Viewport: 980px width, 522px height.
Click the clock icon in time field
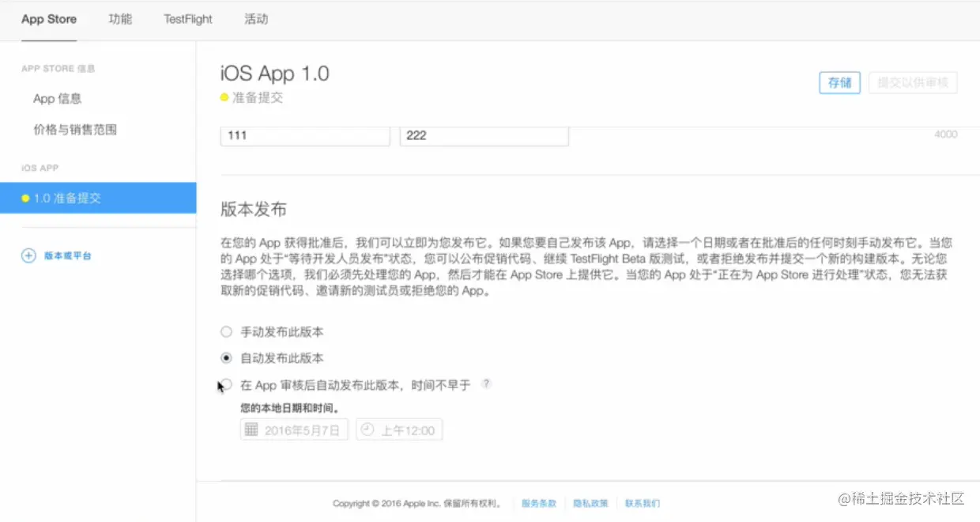pyautogui.click(x=367, y=429)
